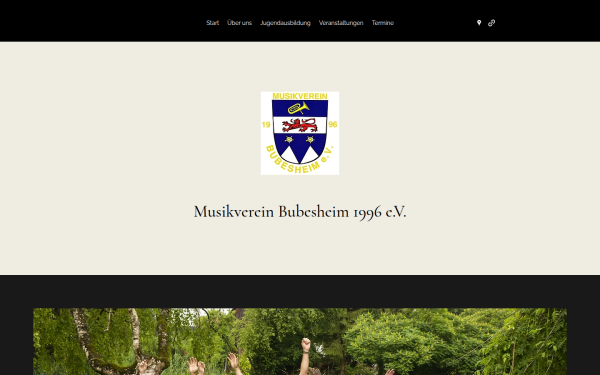The width and height of the screenshot is (600, 375).
Task: Open the Veranstaltungen menu item
Action: tap(341, 23)
